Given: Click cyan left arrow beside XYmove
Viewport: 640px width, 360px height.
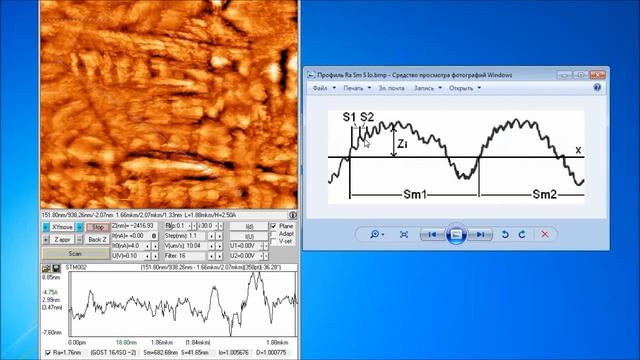Looking at the screenshot, I should click(x=46, y=227).
